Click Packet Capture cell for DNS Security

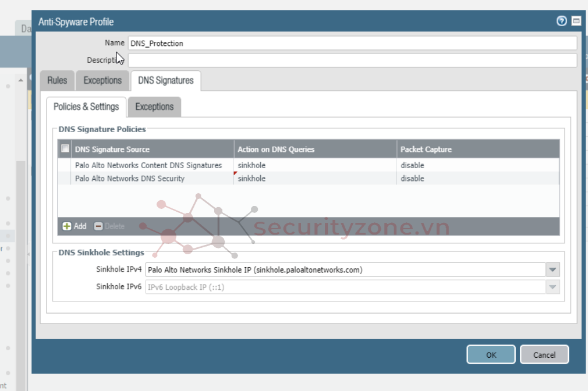477,179
